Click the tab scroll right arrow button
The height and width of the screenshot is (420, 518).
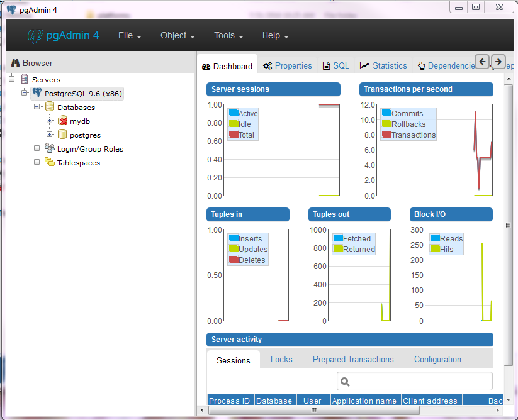click(x=498, y=62)
